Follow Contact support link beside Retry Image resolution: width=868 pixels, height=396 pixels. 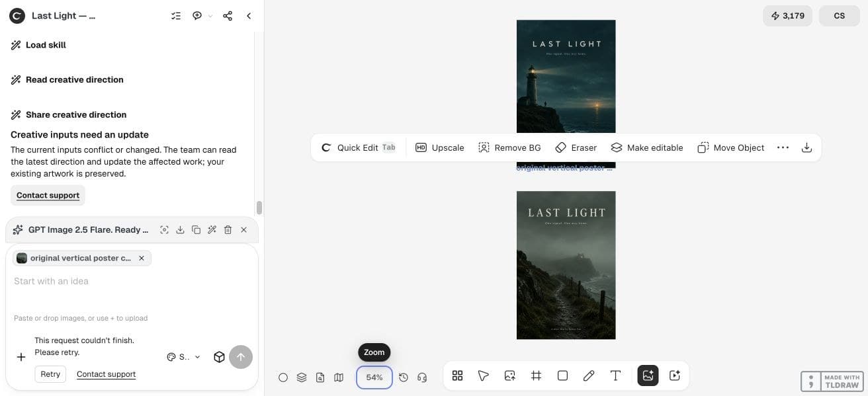[x=106, y=374]
